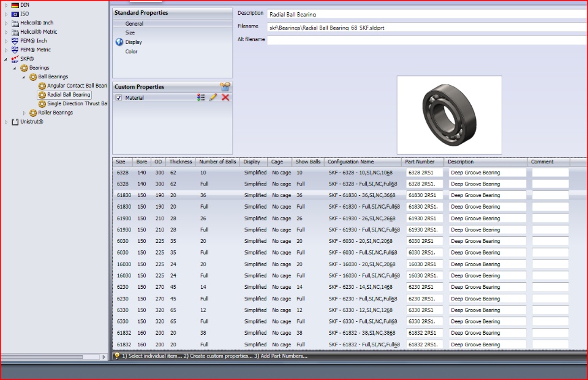The width and height of the screenshot is (588, 380).
Task: Click the Filename input field
Action: 428,28
